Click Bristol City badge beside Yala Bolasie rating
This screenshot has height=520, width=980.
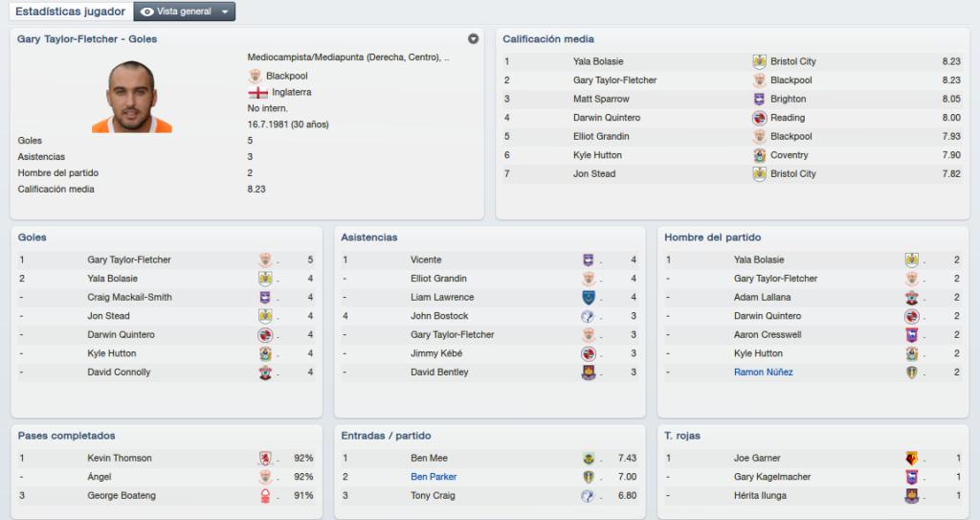[759, 61]
